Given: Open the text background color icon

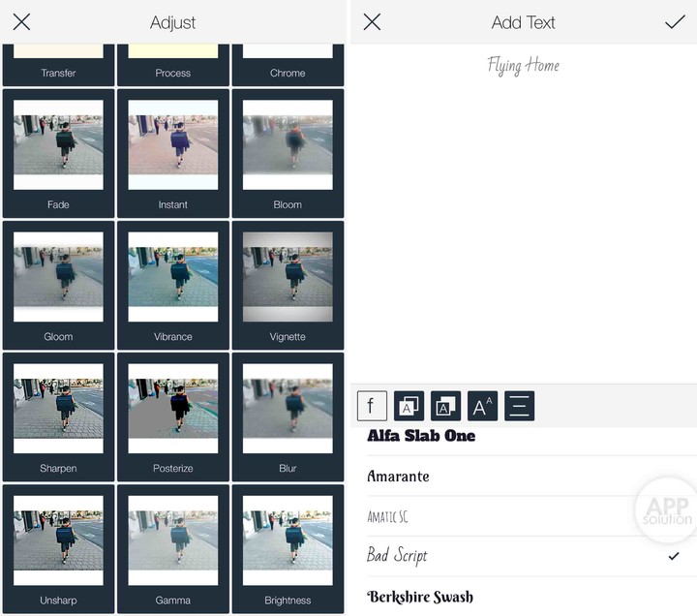Looking at the screenshot, I should coord(445,406).
